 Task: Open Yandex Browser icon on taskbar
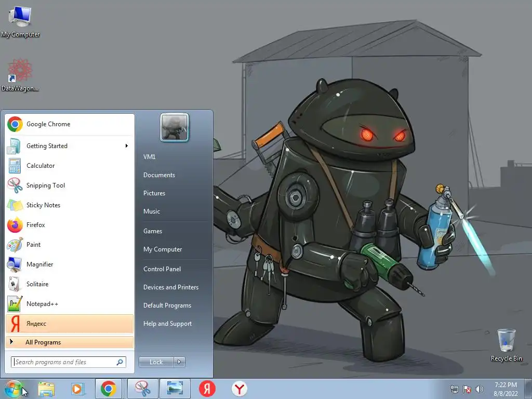240,389
